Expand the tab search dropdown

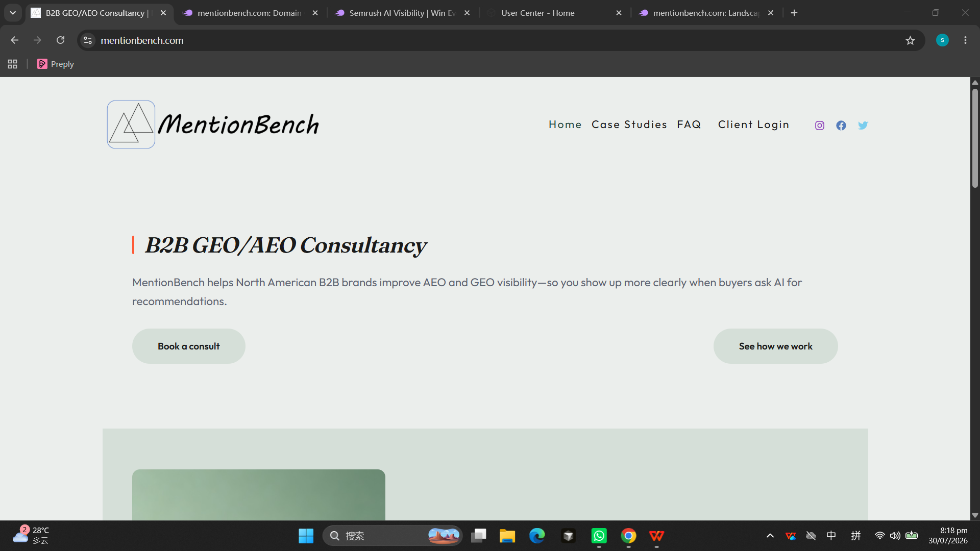(x=13, y=13)
